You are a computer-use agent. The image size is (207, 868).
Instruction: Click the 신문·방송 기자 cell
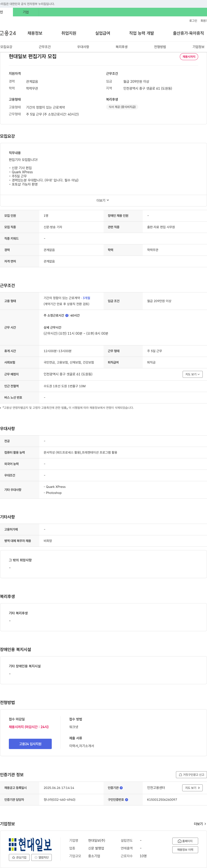pos(53,227)
